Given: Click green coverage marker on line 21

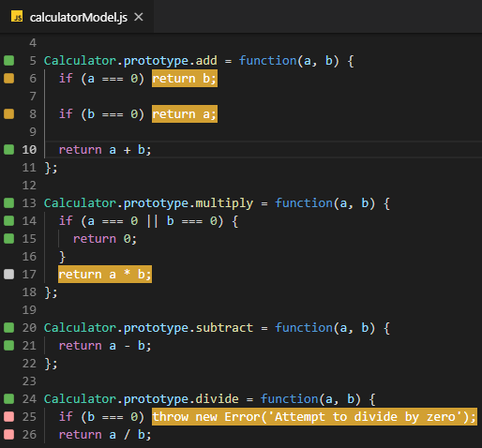Looking at the screenshot, I should (8, 345).
